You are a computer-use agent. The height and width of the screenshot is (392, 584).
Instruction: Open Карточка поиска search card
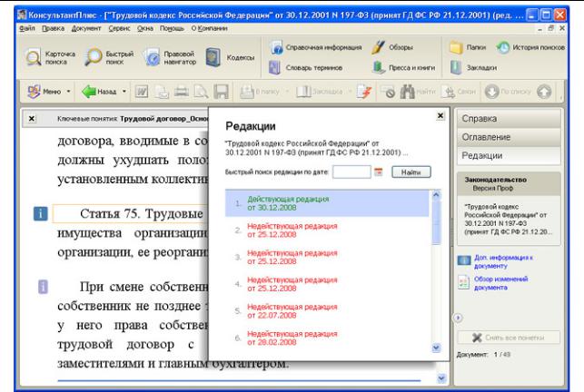click(x=50, y=58)
